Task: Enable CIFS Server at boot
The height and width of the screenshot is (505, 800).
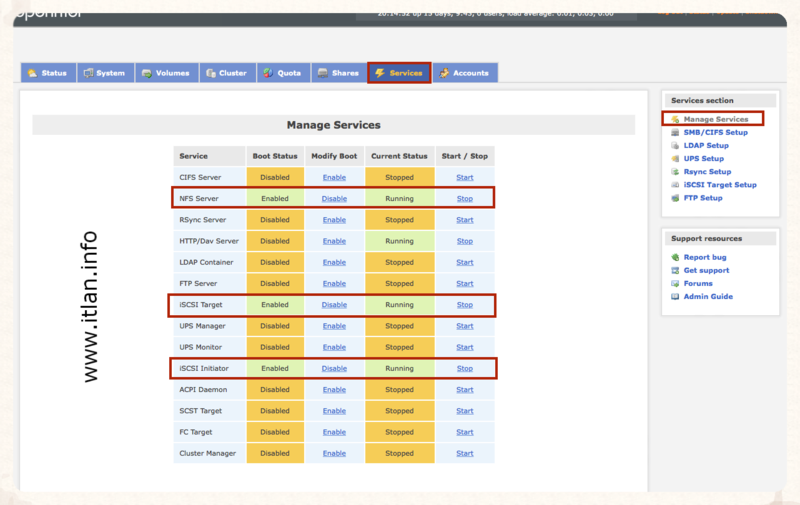Action: tap(334, 177)
